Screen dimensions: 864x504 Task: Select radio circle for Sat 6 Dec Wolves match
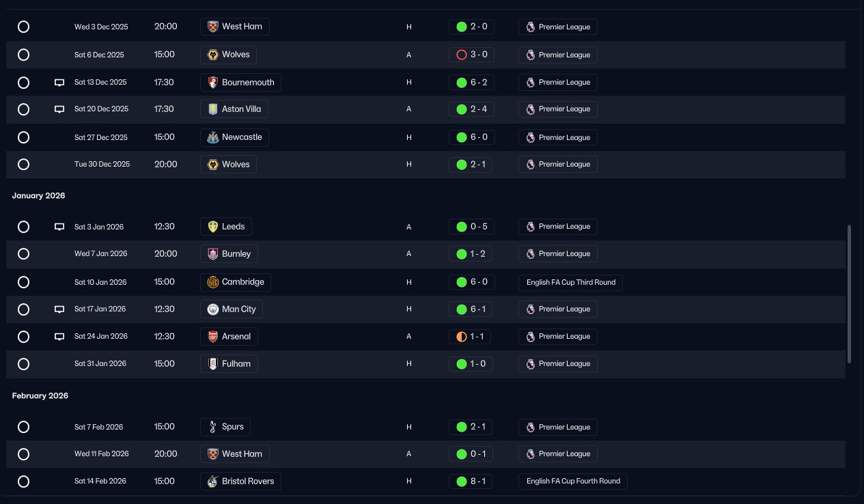click(x=23, y=55)
